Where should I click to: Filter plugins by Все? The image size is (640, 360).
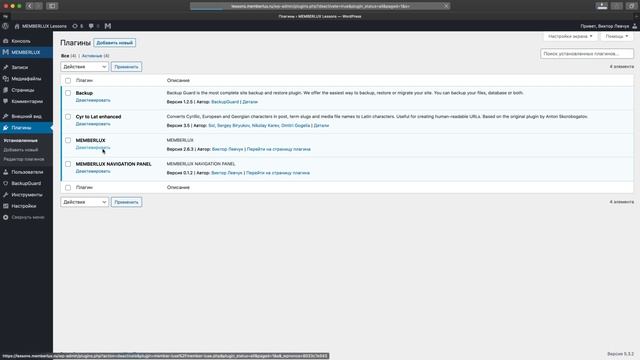[65, 56]
